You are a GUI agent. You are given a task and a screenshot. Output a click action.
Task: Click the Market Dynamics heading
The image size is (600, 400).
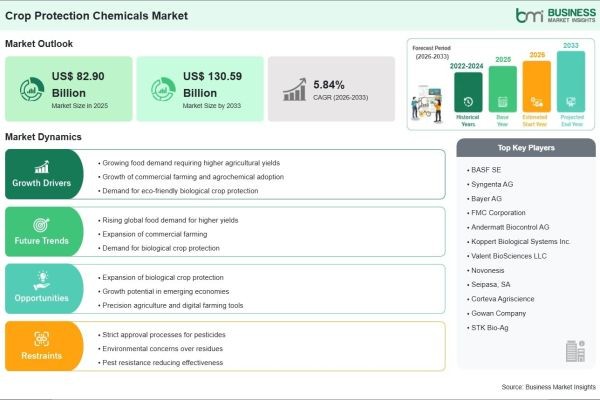click(43, 137)
